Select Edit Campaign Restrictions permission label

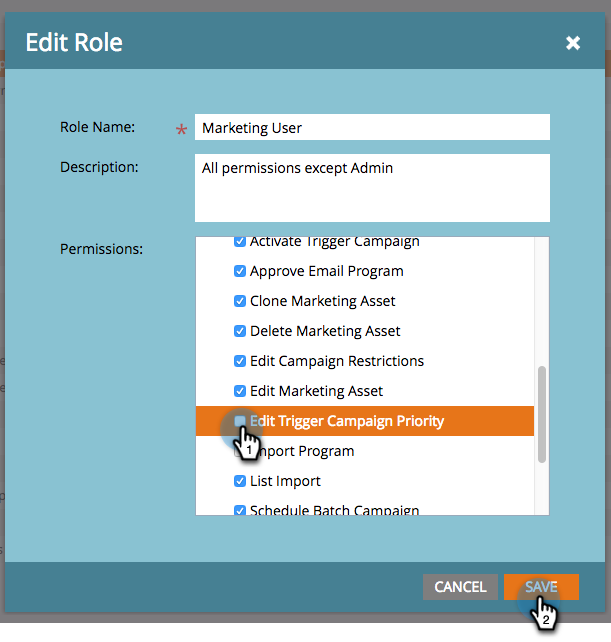pyautogui.click(x=337, y=361)
